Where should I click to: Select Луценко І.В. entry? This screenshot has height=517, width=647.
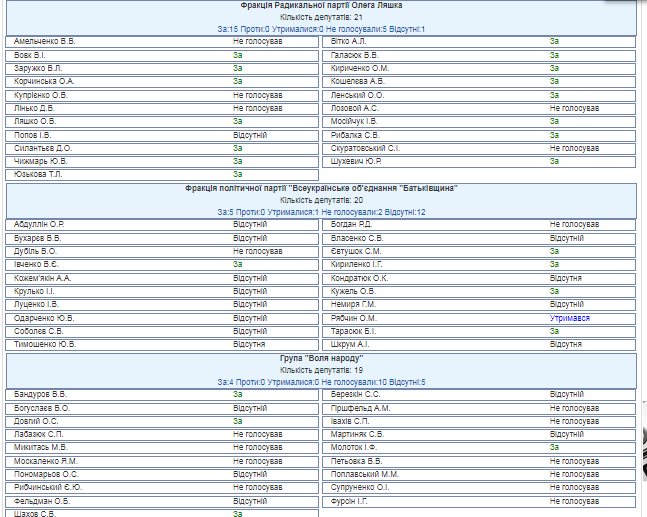point(162,305)
